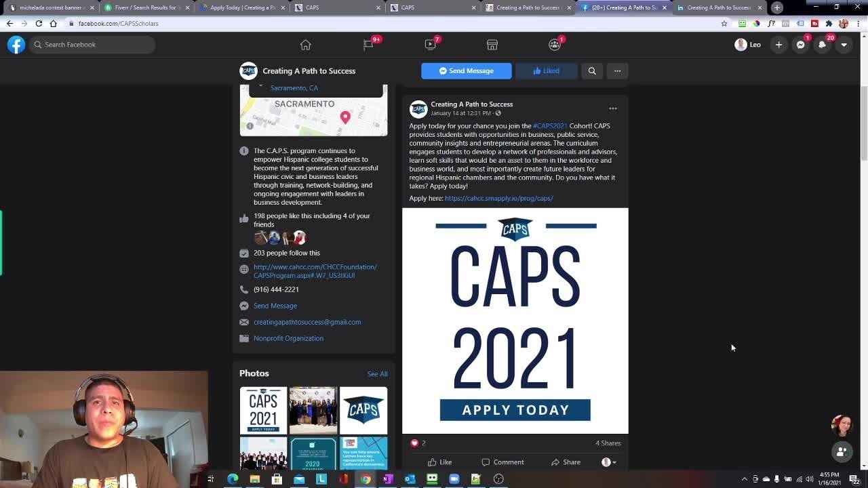Switch to the michelada contest banner tab
The width and height of the screenshot is (868, 488).
(51, 7)
